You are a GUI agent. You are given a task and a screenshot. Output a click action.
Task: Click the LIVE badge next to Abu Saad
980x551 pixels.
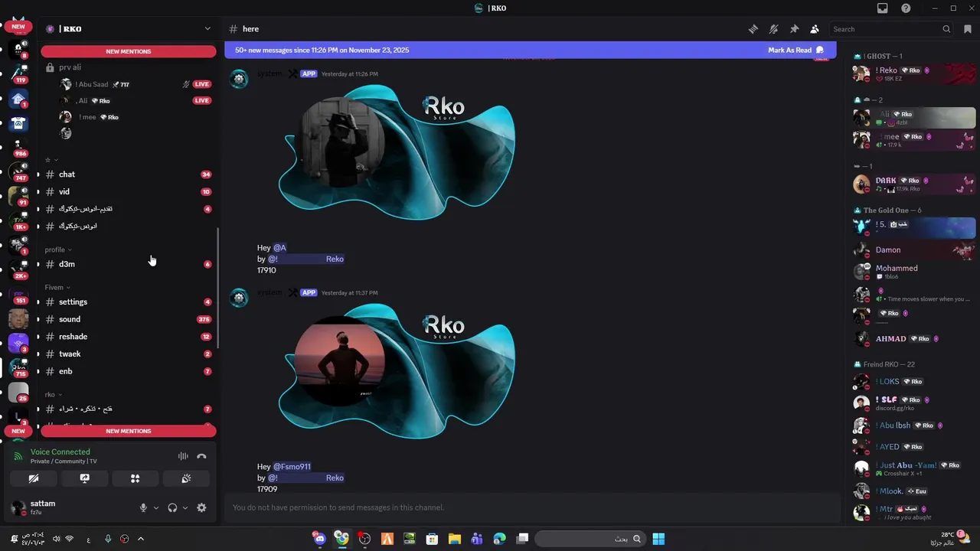pos(202,84)
